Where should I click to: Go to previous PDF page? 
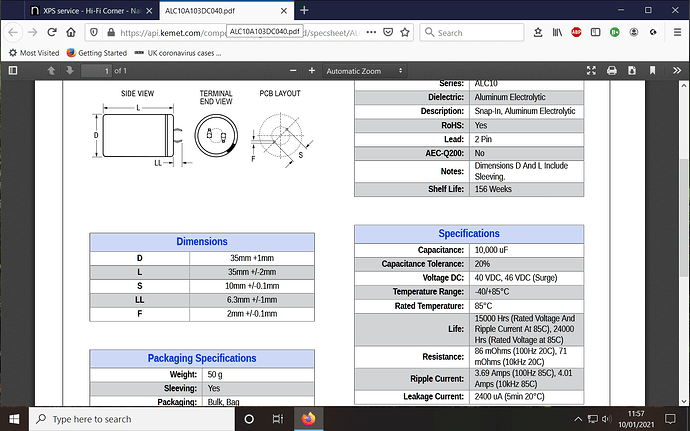[50, 71]
